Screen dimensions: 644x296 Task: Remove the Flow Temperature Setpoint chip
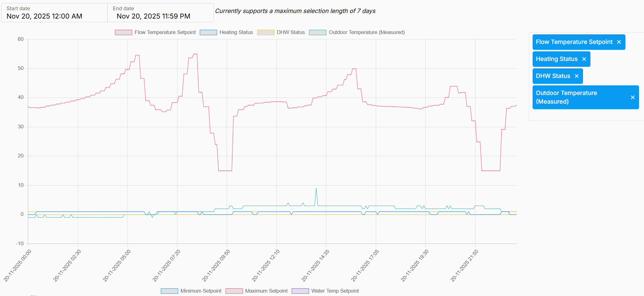pos(619,42)
